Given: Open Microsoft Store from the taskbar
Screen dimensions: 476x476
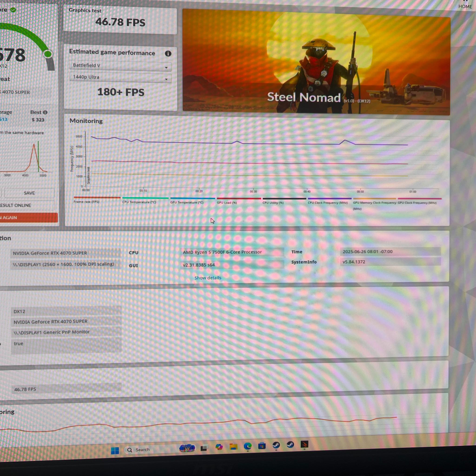Looking at the screenshot, I should [262, 446].
